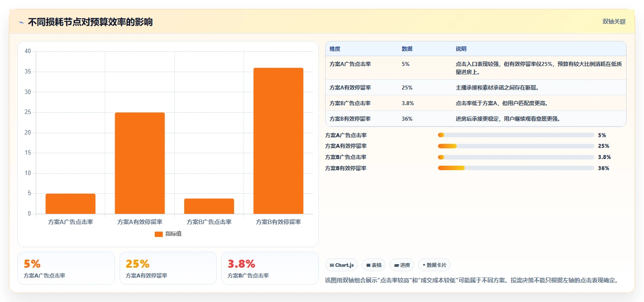Click the 36% value in the table
Viewport: 644px width, 302px height.
click(407, 119)
